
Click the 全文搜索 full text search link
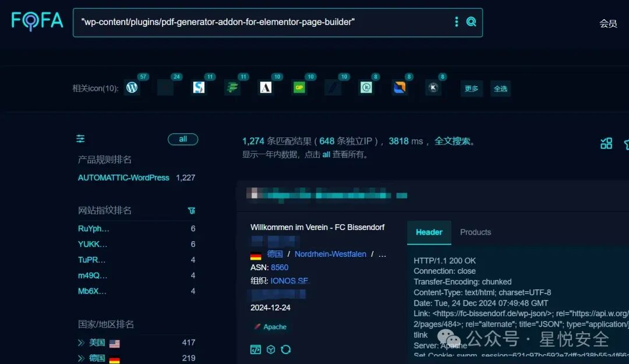click(453, 142)
